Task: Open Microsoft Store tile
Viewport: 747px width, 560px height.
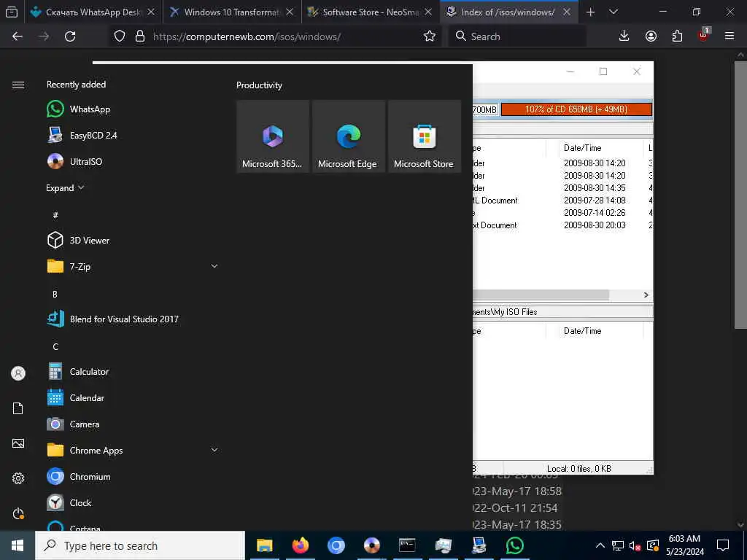Action: coord(425,136)
